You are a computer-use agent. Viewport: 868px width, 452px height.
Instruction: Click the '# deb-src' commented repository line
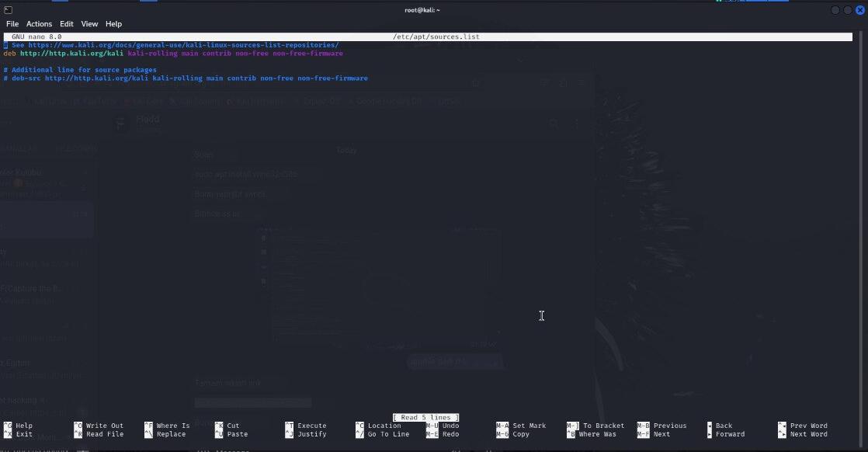pos(186,78)
